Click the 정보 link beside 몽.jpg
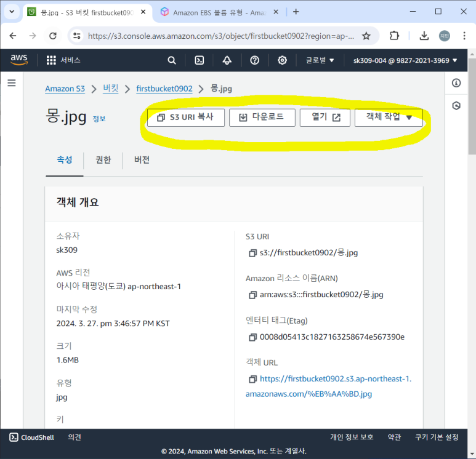476x459 pixels. pos(99,119)
